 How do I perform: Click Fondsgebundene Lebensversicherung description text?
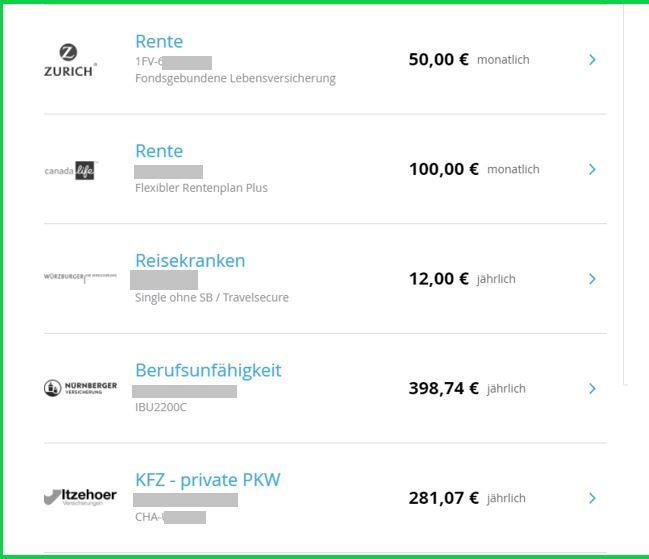click(x=235, y=78)
